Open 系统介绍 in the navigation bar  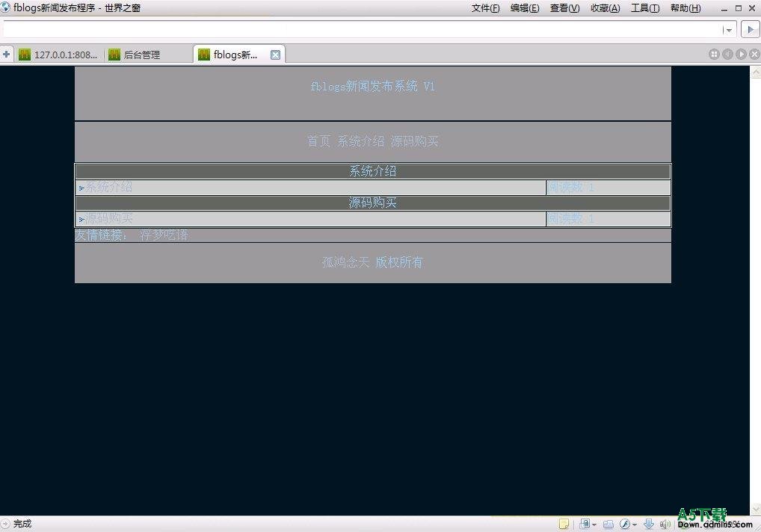[360, 141]
